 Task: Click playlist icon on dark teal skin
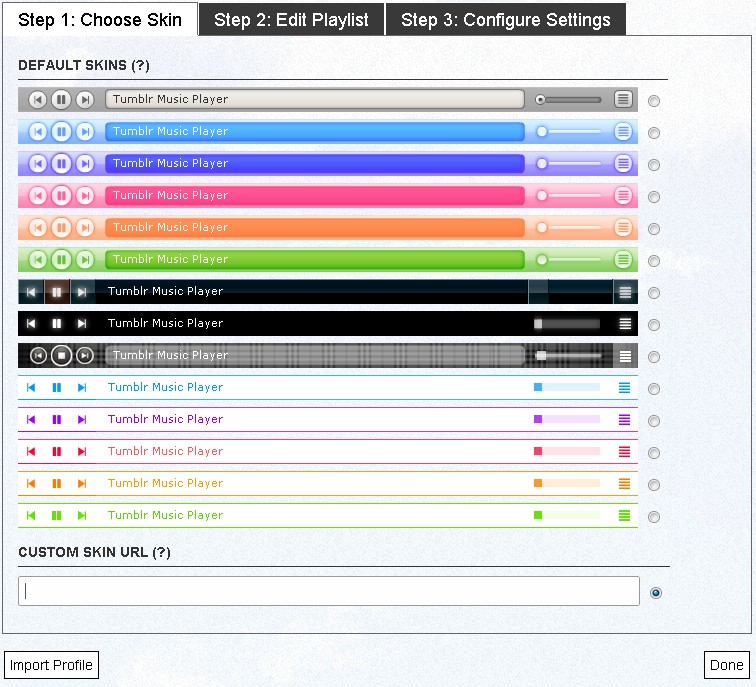[x=625, y=292]
